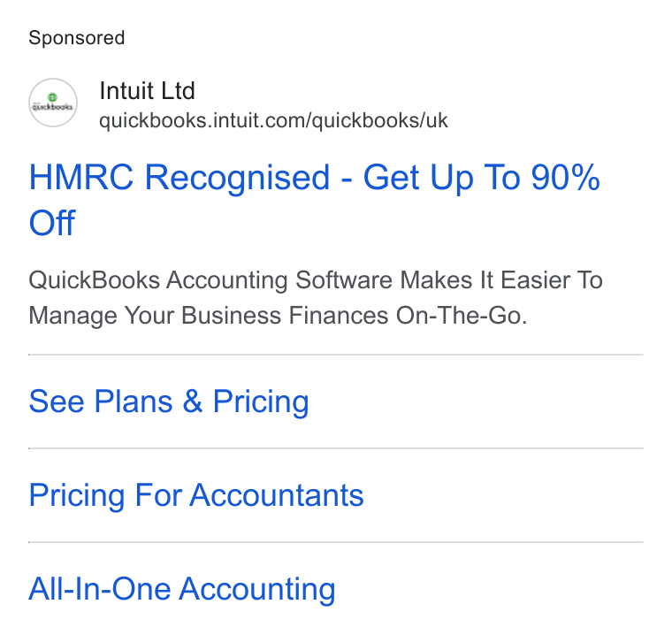
Task: Open All-In-One Accounting sitelink
Action: (182, 589)
